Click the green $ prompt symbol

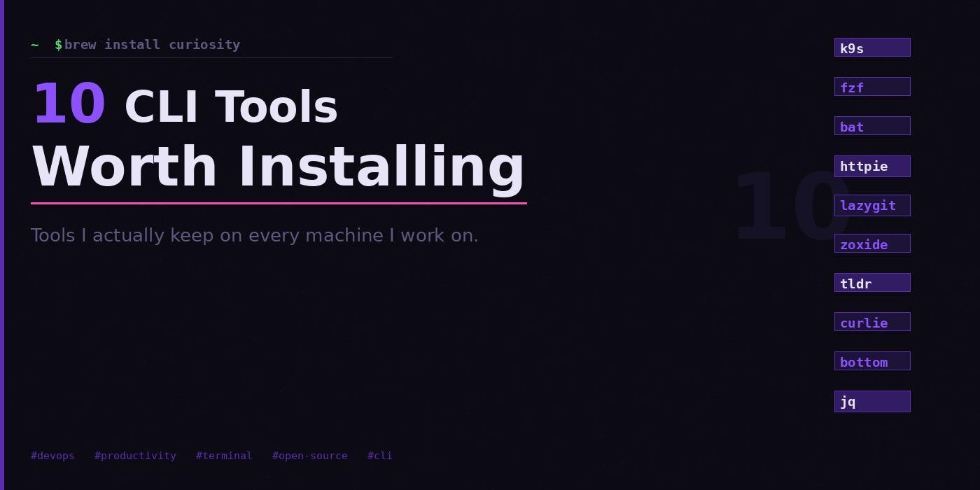[x=59, y=45]
